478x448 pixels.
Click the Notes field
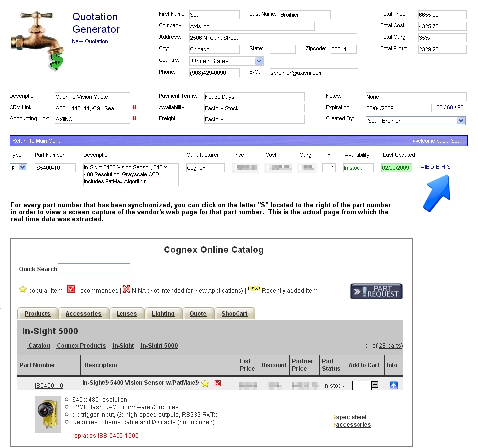[416, 97]
